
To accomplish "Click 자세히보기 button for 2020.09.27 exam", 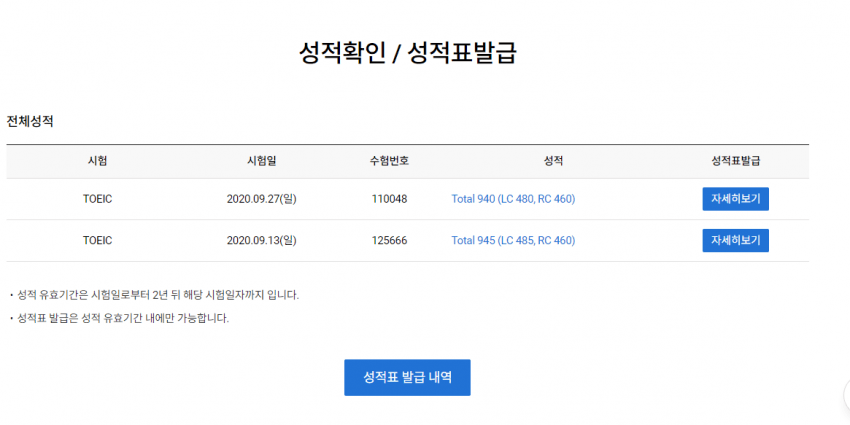I will coord(735,199).
